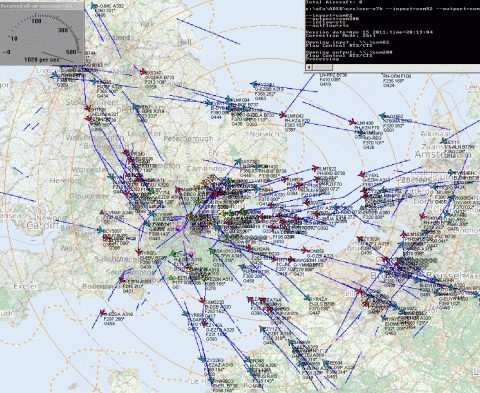This screenshot has width=480, height=393.
Task: Click the red KLM1822 aircraft icon
Action: point(315,168)
